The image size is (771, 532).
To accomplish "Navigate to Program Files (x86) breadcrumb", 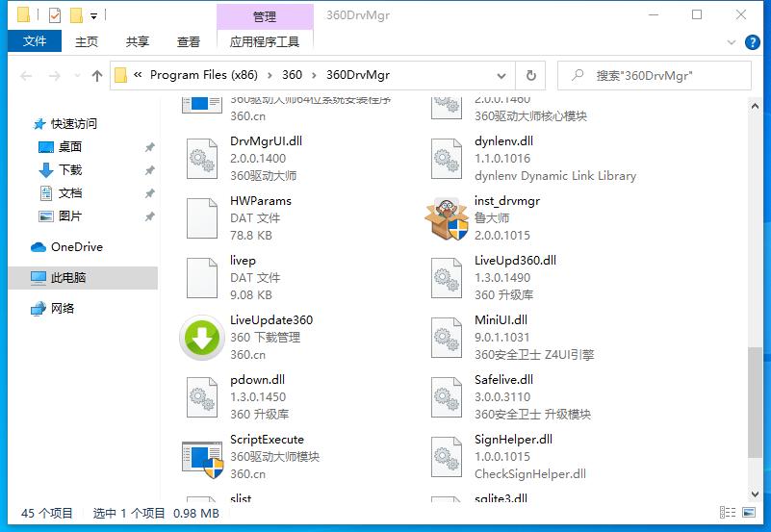I will point(203,75).
